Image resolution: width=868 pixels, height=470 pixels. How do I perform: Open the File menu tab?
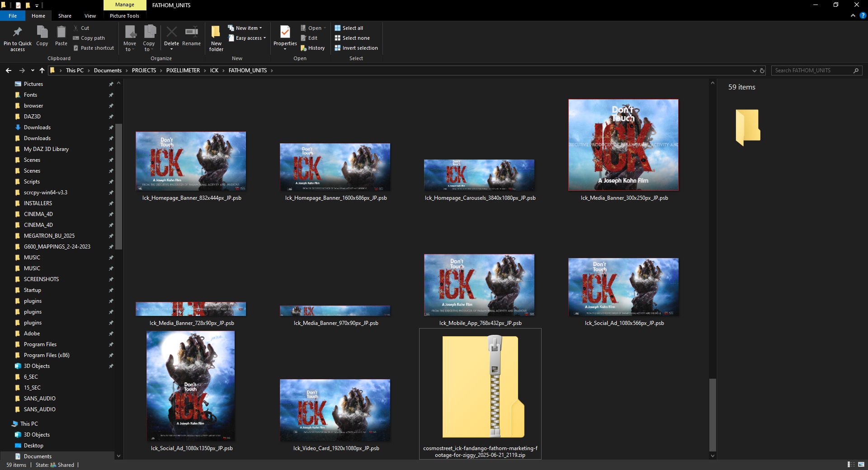pyautogui.click(x=13, y=16)
